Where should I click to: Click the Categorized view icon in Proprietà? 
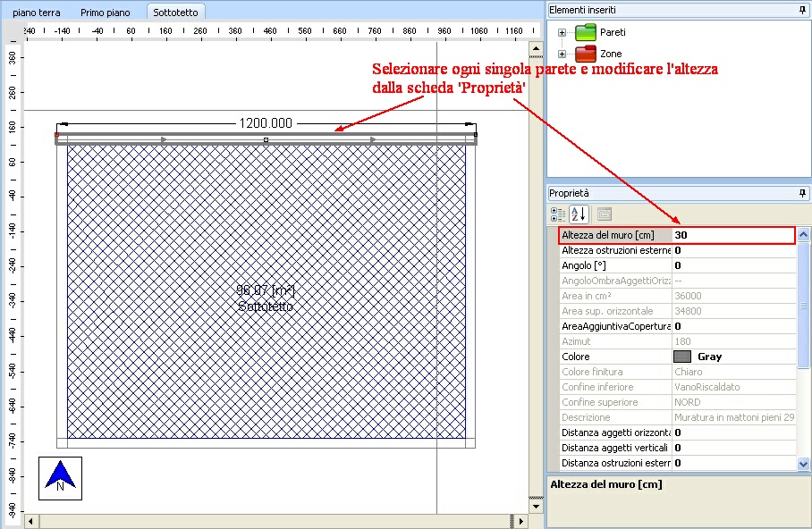point(558,214)
